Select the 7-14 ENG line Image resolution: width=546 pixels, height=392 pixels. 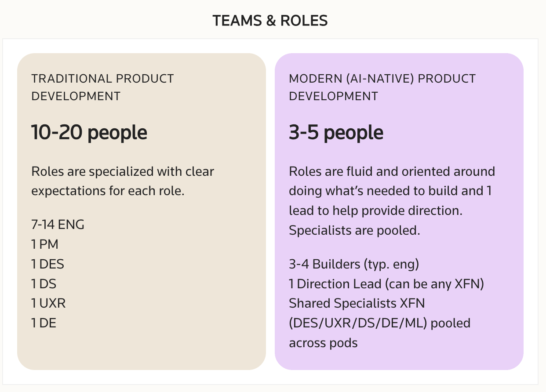[x=58, y=225]
